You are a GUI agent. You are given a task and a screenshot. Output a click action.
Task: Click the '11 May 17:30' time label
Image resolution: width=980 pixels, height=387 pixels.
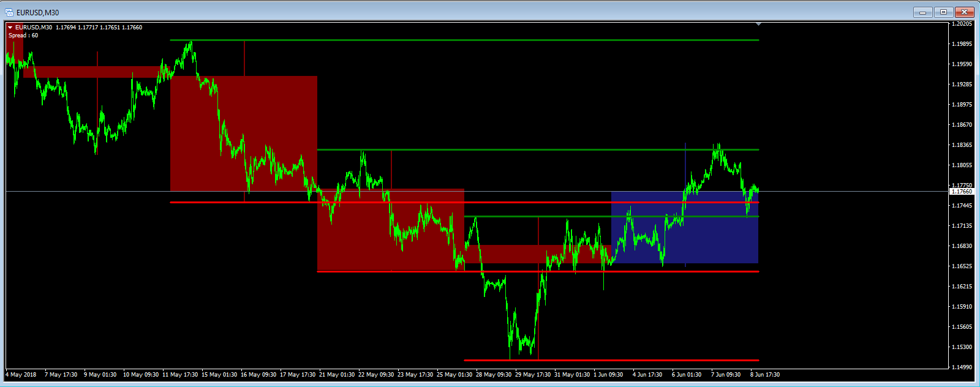(180, 375)
